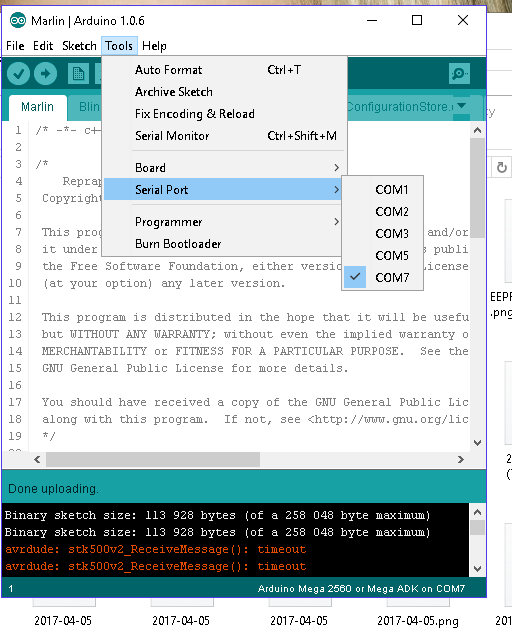Click refresh icon in background window

point(502,167)
